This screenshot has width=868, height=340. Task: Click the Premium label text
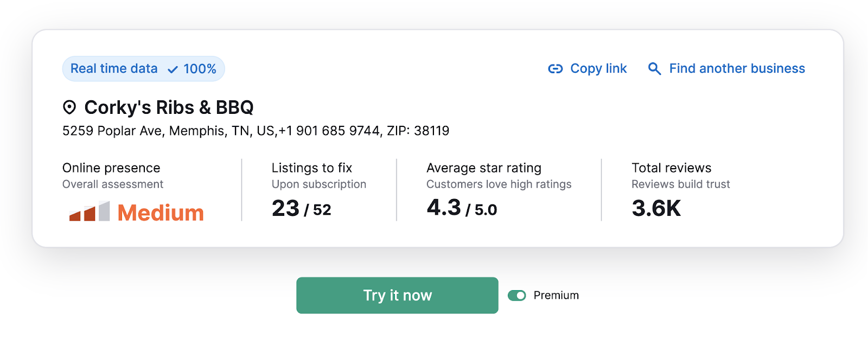pos(556,296)
